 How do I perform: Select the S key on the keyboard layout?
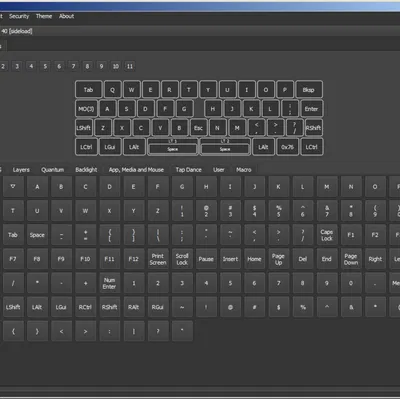[x=126, y=109]
